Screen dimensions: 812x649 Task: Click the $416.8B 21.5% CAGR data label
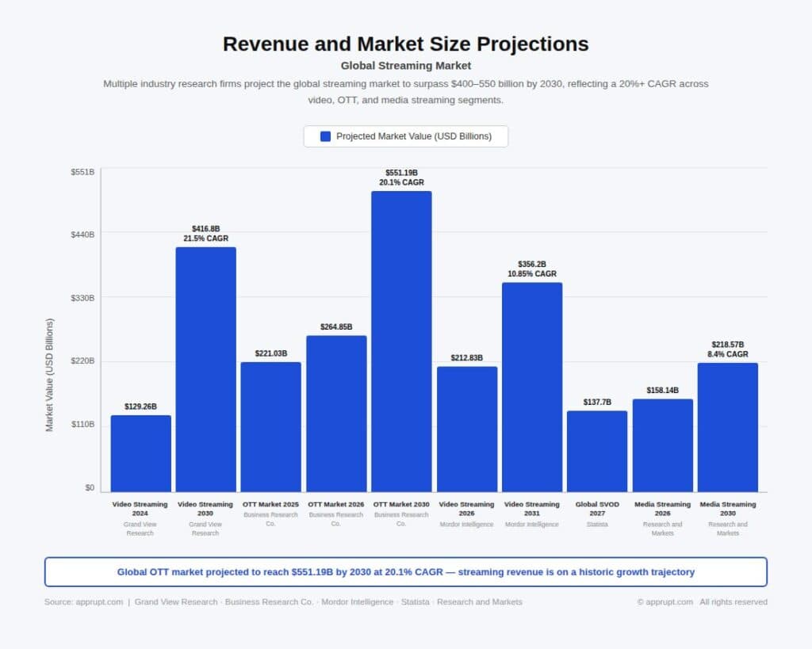point(205,234)
